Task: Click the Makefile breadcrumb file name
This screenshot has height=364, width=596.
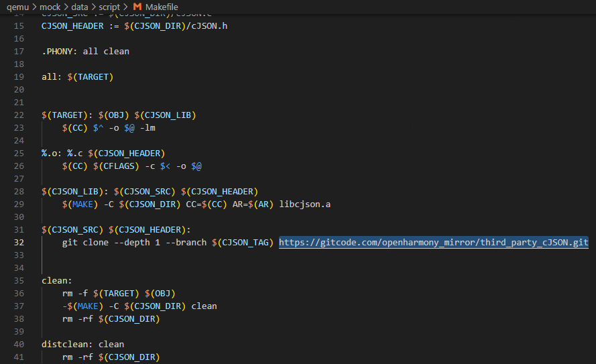Action: click(x=163, y=7)
